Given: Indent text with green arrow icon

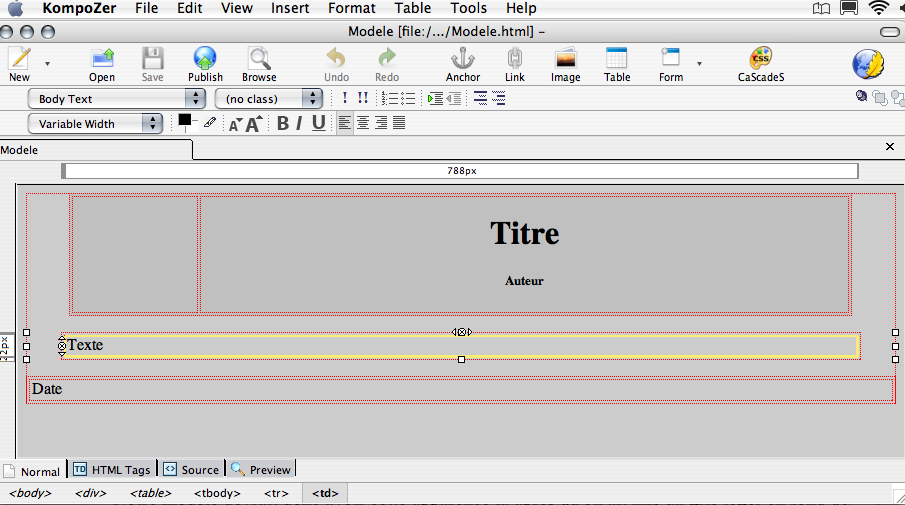Looking at the screenshot, I should tap(435, 99).
